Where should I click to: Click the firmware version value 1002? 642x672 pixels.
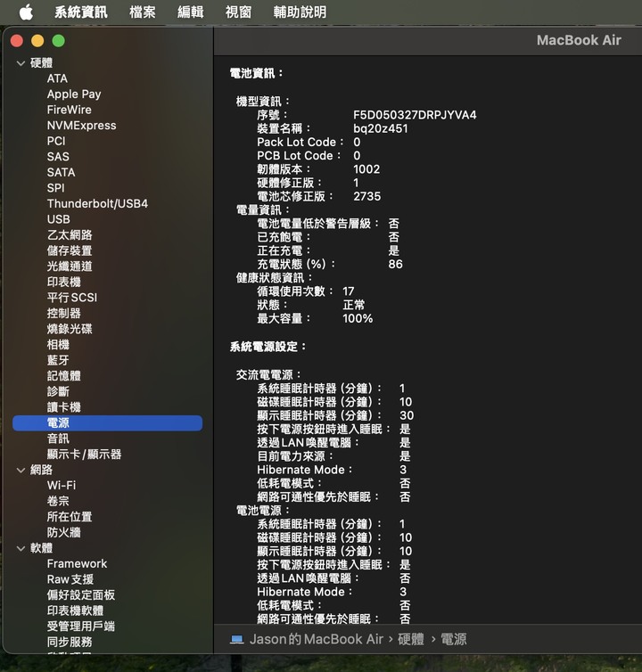[366, 169]
